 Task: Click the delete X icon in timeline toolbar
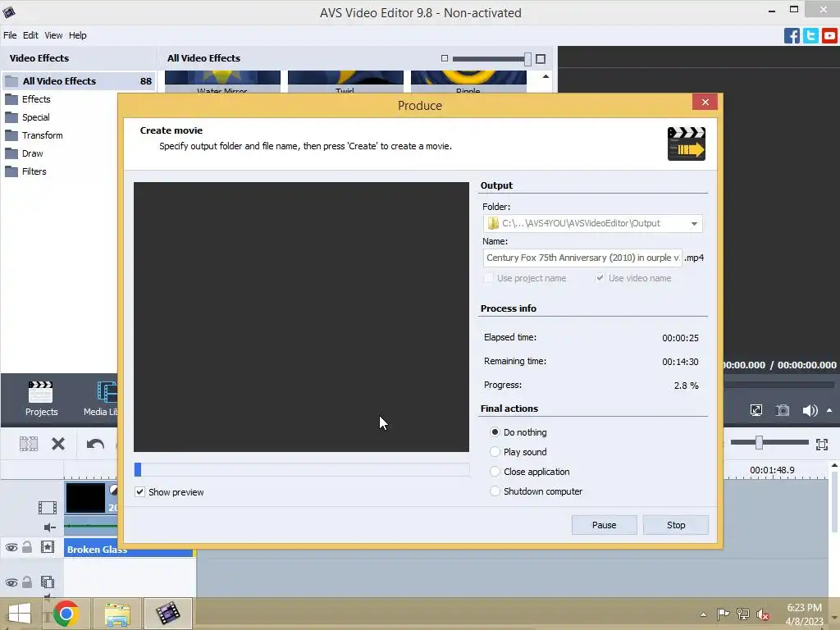click(58, 444)
